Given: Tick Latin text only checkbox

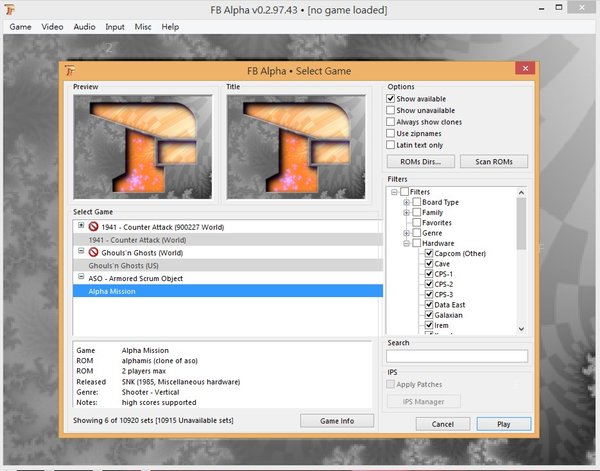Looking at the screenshot, I should [x=390, y=145].
